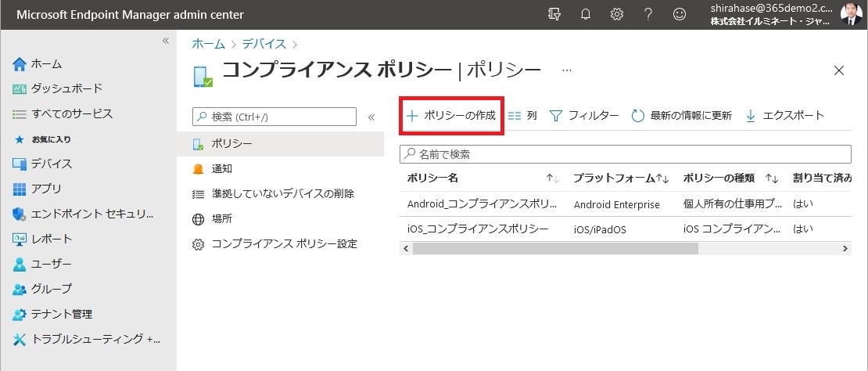Screen dimensions: 868x371
Task: Click エクスポート export button
Action: (x=785, y=116)
